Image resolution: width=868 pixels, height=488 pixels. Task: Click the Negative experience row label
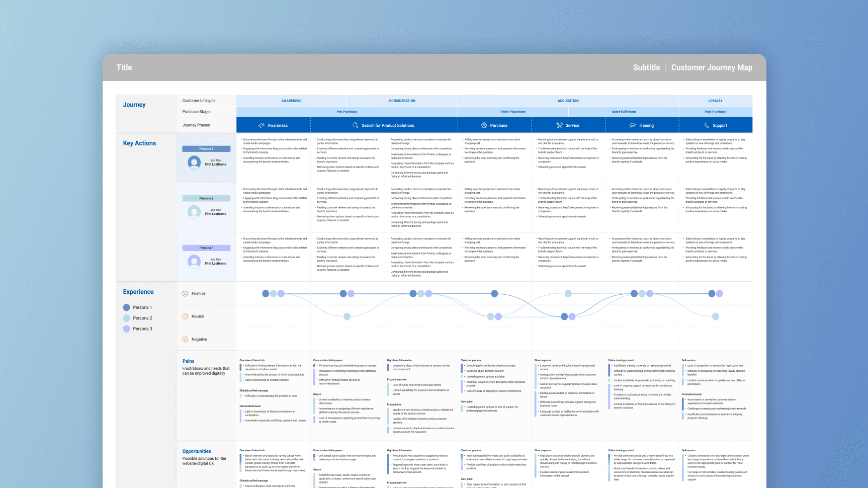click(199, 340)
